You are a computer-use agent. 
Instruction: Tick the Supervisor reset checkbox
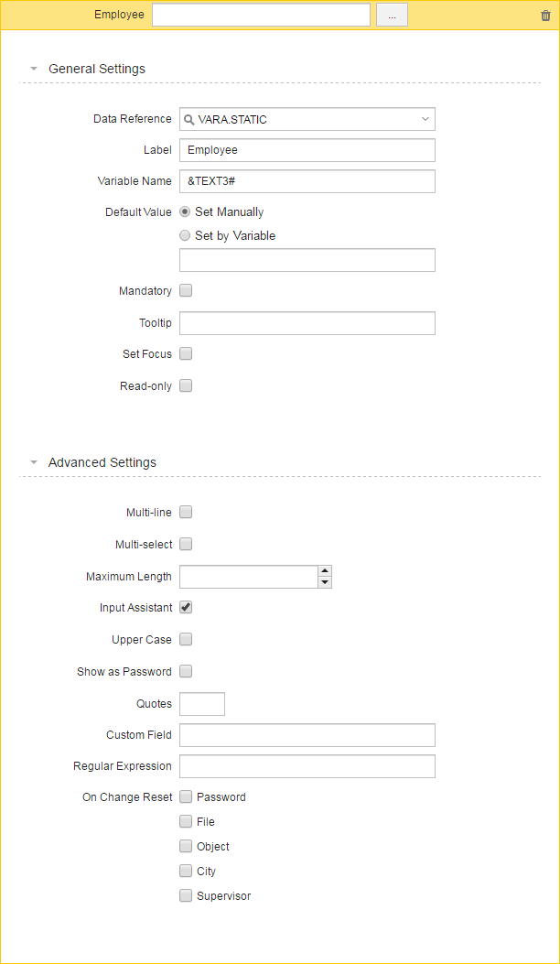pos(186,895)
